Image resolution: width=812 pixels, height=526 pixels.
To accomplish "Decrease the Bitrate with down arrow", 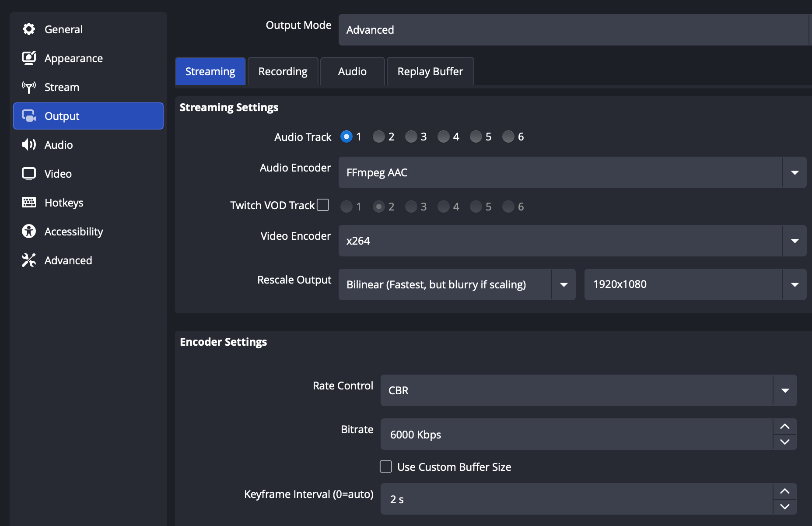I will coord(785,442).
